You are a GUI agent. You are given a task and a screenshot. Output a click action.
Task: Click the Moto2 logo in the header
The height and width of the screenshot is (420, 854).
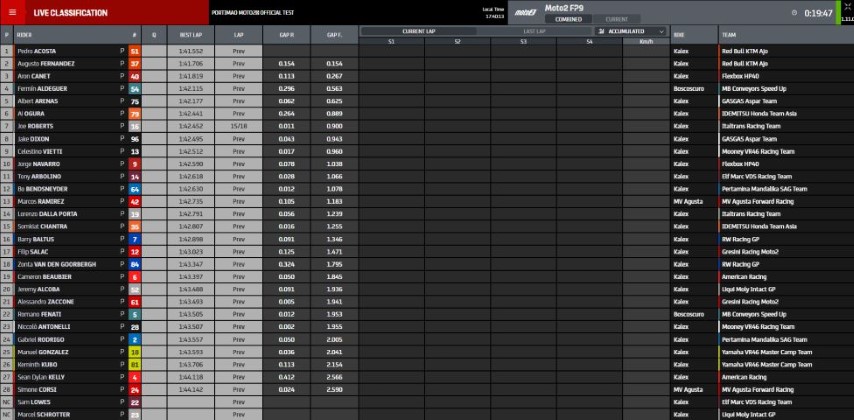(x=525, y=9)
